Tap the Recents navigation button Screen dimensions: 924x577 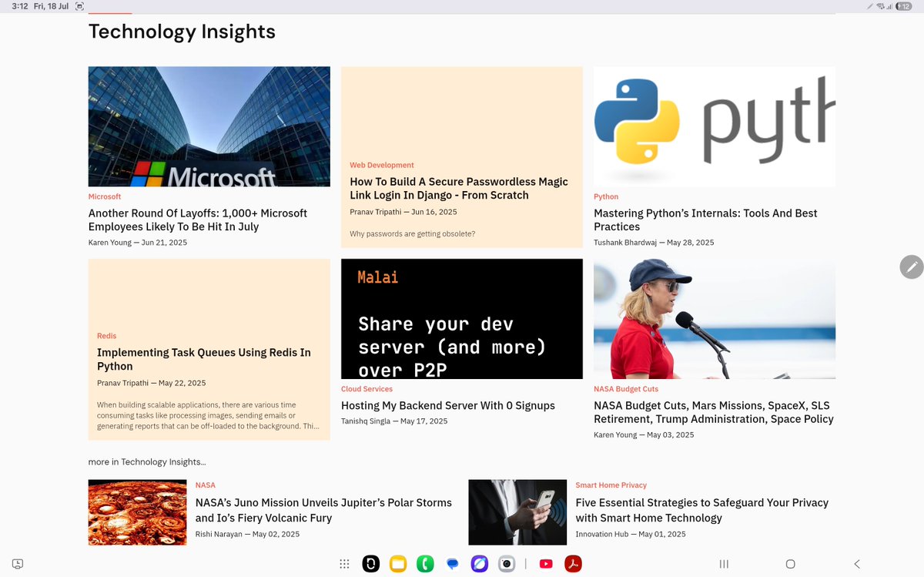[724, 564]
